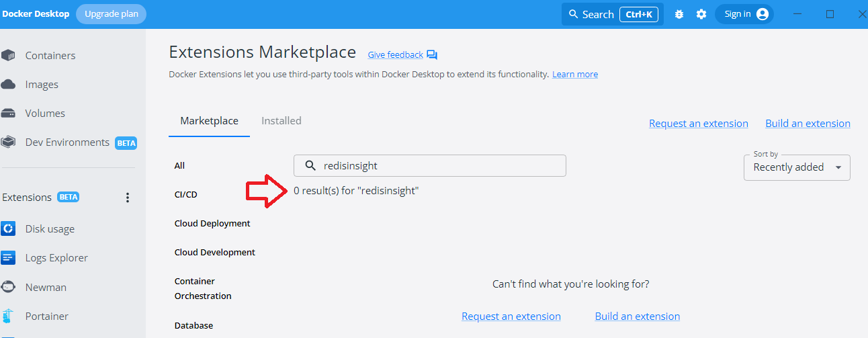Select the Cloud Development category

(215, 252)
